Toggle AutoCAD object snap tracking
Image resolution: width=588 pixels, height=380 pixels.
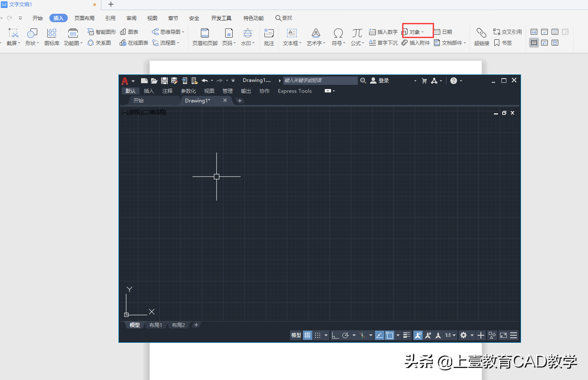coord(380,335)
